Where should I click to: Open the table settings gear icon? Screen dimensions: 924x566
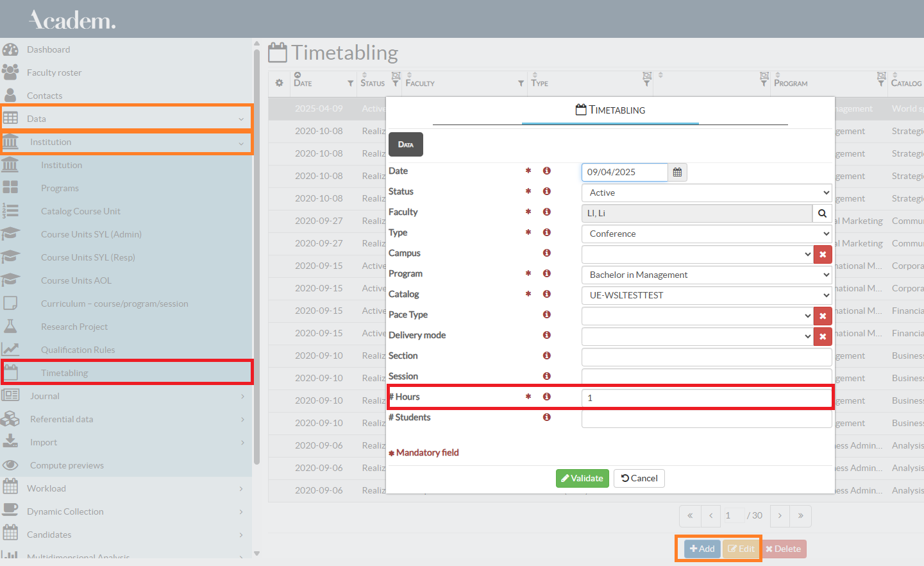pos(279,83)
